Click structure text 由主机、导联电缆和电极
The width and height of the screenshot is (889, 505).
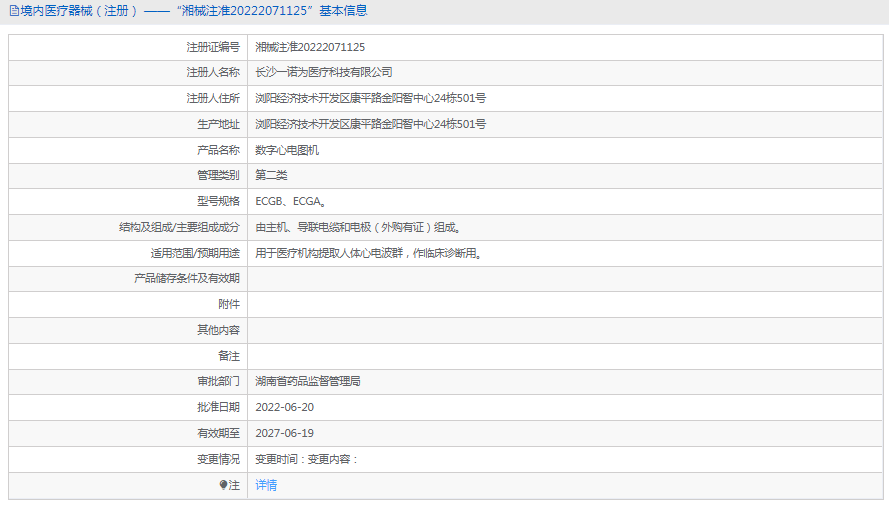click(x=313, y=227)
